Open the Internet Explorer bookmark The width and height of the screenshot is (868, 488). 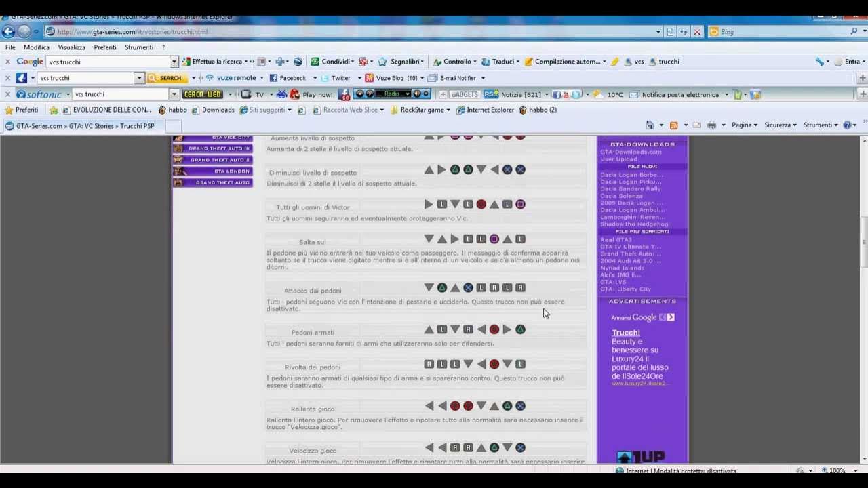(x=485, y=110)
